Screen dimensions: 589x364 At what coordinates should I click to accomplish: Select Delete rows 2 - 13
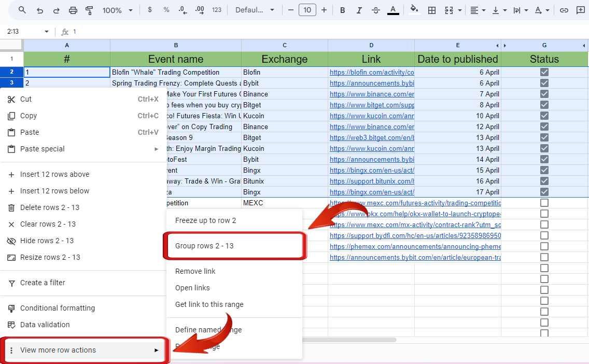coord(82,207)
